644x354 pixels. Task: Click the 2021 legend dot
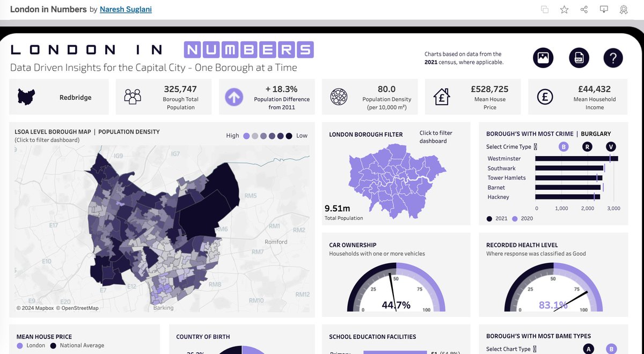[489, 219]
